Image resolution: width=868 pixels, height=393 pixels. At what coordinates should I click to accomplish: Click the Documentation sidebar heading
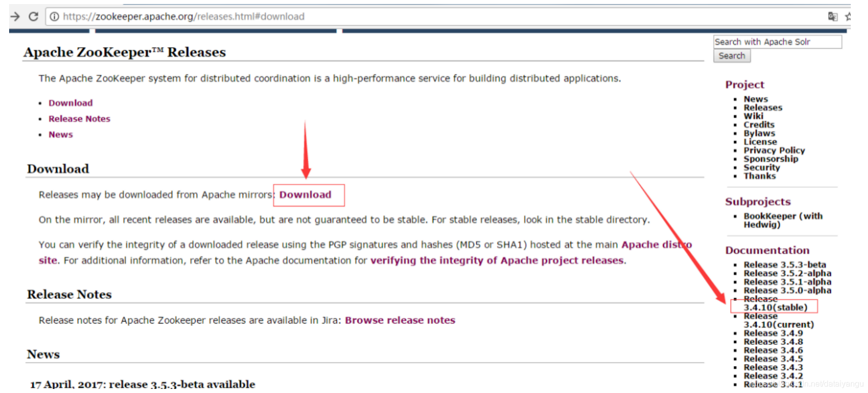coord(767,251)
